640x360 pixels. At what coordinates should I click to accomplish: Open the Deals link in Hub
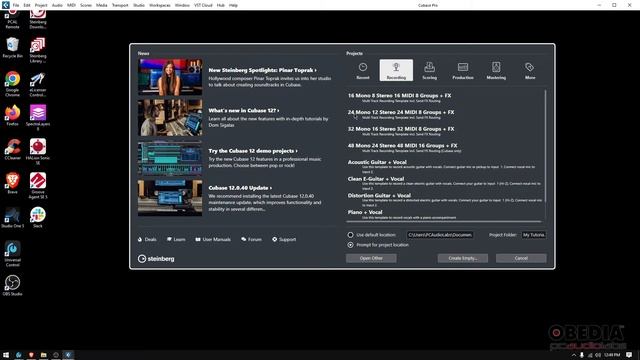147,239
